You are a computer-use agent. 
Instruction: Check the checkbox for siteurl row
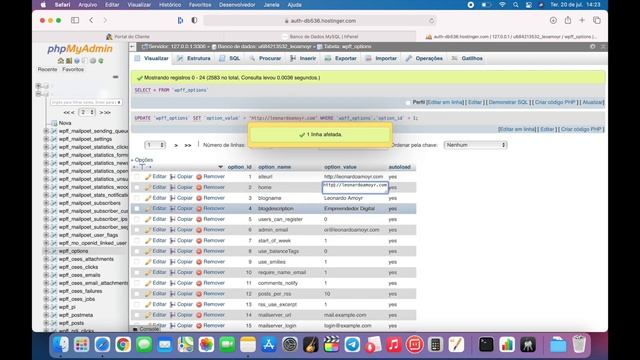point(137,177)
